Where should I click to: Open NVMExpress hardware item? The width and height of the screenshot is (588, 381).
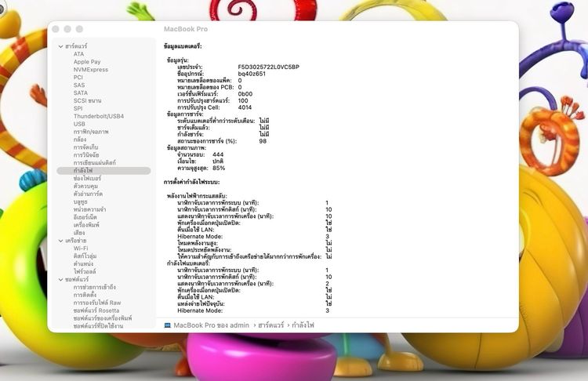pyautogui.click(x=91, y=70)
